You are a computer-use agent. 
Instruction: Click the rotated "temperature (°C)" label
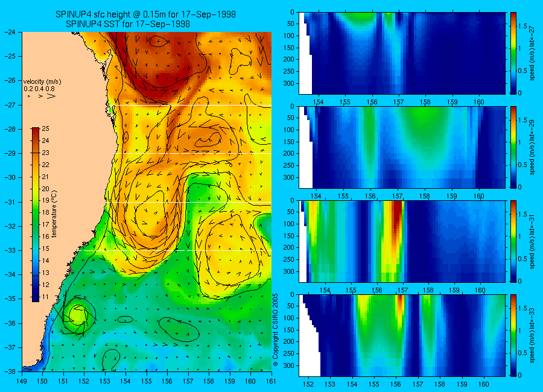tap(54, 214)
